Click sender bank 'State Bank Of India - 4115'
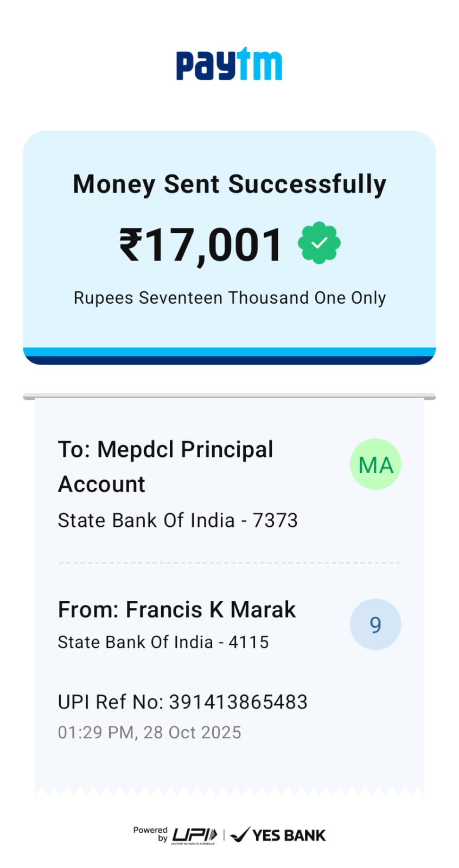Viewport: 459px width, 868px height. tap(163, 642)
